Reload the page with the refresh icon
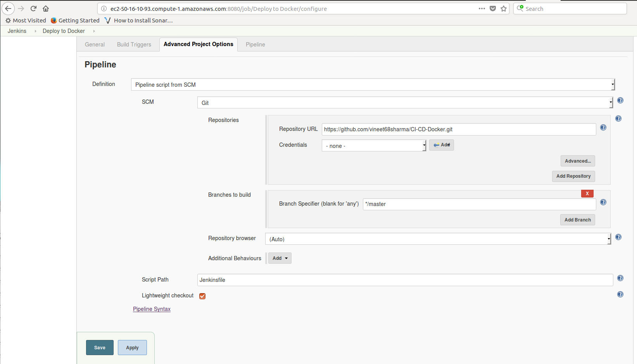 click(x=33, y=9)
